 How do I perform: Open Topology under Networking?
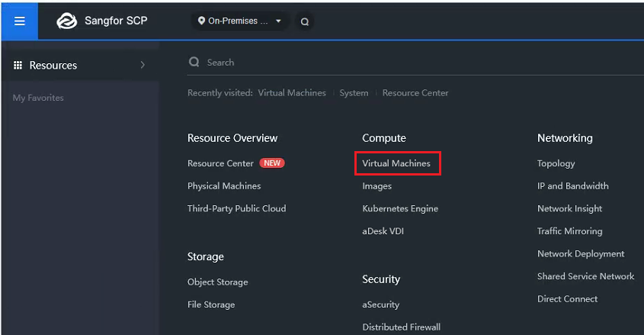(556, 163)
